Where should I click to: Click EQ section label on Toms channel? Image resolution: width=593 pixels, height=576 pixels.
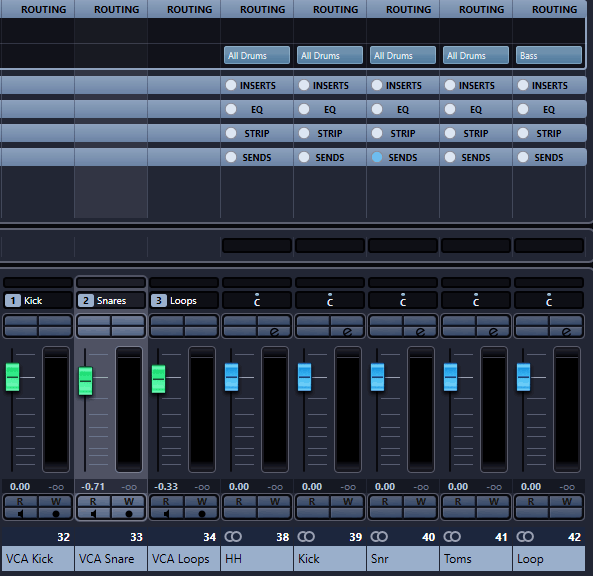(x=476, y=110)
